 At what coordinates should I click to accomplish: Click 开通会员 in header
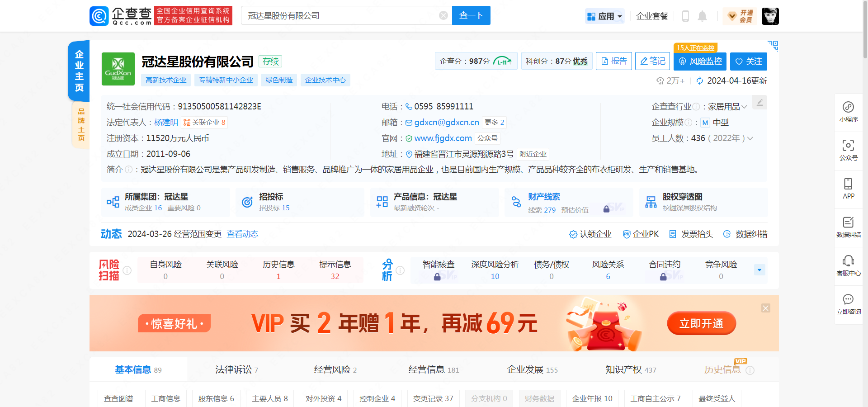(741, 16)
